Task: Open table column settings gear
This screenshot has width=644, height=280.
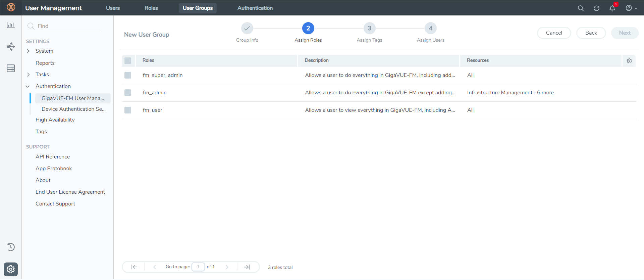Action: (629, 61)
